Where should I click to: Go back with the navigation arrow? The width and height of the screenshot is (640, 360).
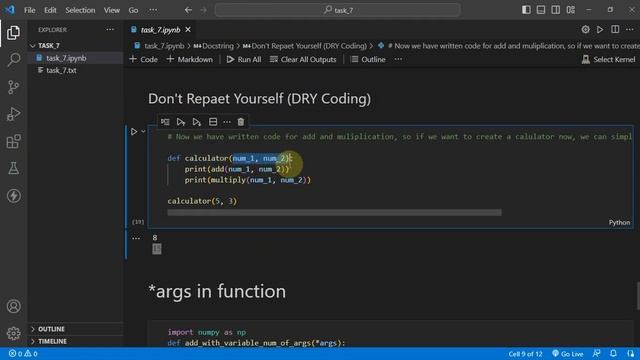(x=188, y=10)
